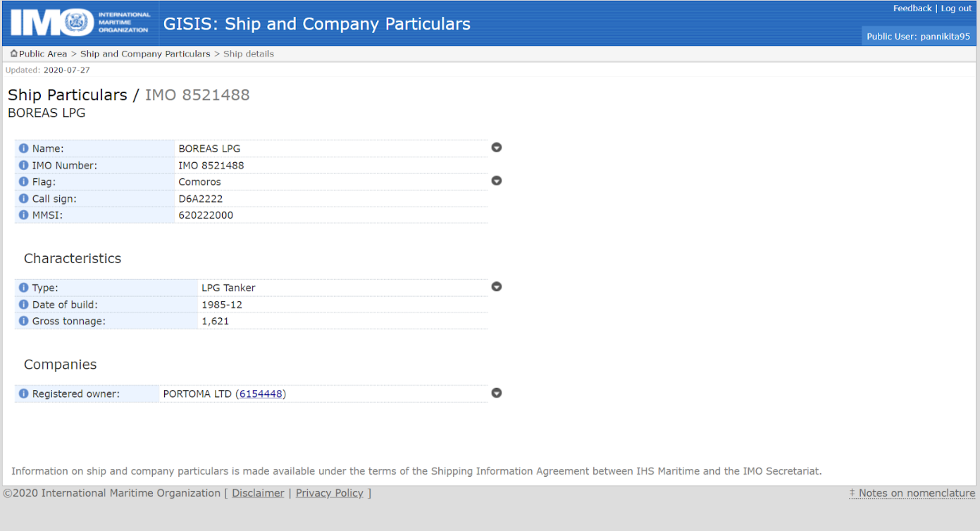Click the info icon next to IMO Number

point(23,166)
